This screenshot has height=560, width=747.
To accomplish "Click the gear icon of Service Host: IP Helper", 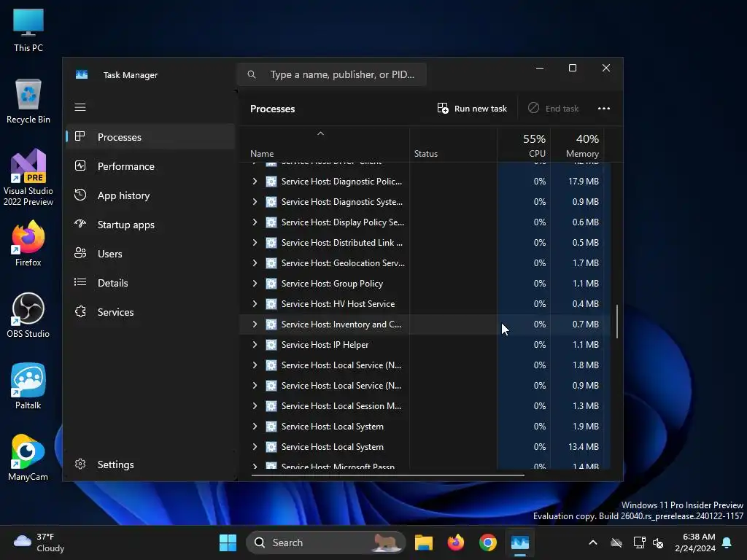I will (271, 345).
